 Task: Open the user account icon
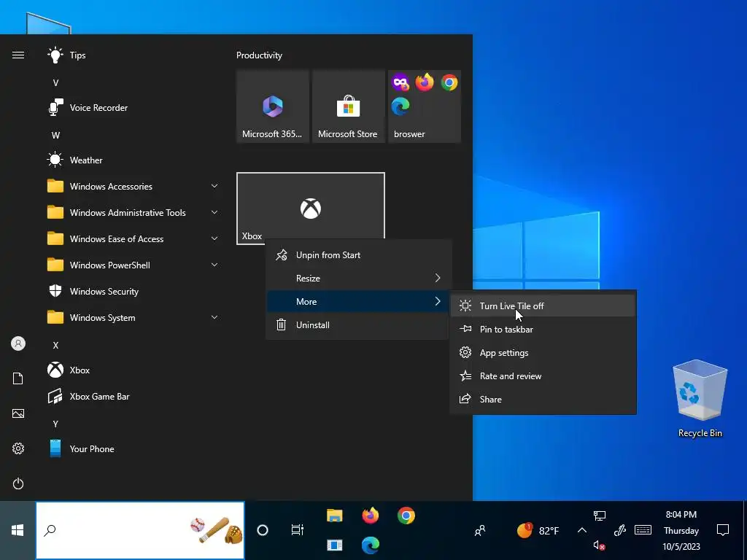pos(18,343)
